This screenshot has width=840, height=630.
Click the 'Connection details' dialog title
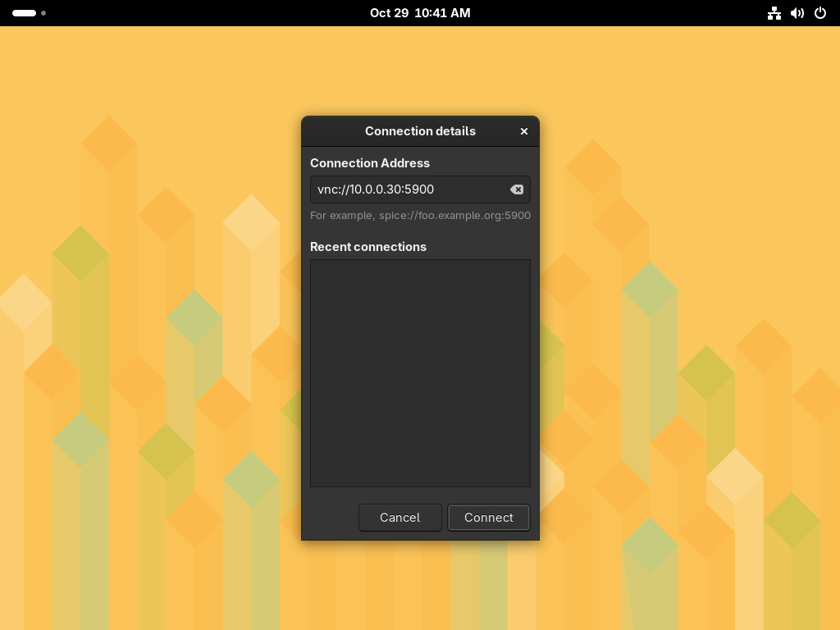[420, 131]
